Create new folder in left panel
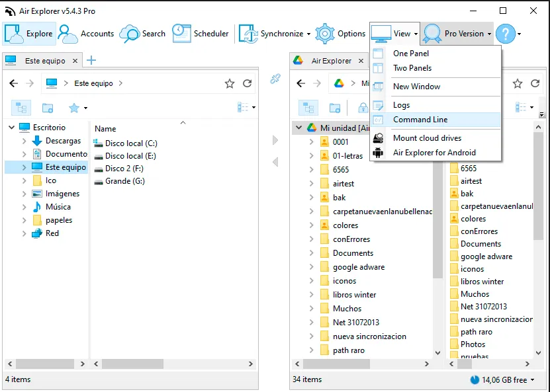Viewport: 550px width, 392px height. click(48, 108)
